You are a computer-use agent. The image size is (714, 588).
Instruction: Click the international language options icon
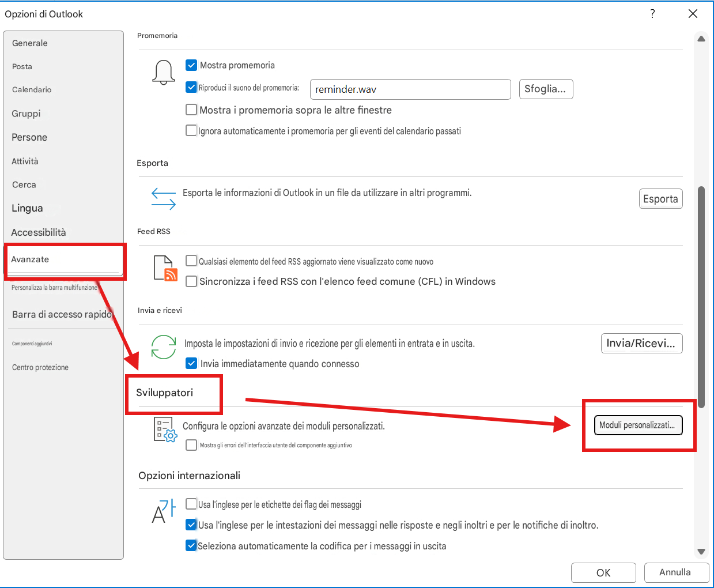coord(164,511)
